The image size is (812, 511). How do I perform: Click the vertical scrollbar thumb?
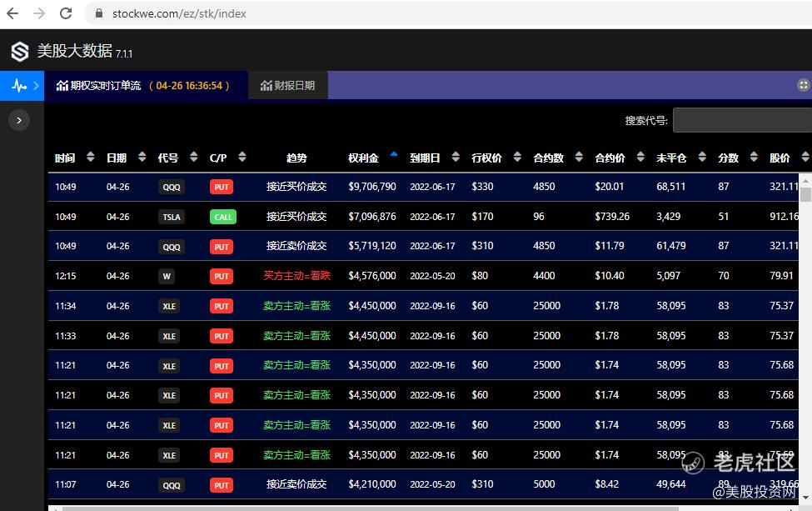coord(805,194)
